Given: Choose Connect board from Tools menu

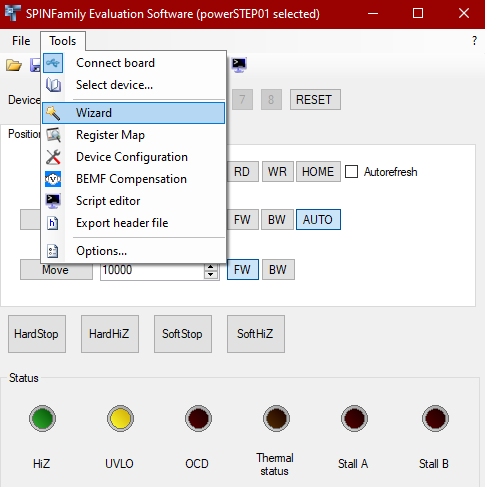Looking at the screenshot, I should click(x=133, y=63).
